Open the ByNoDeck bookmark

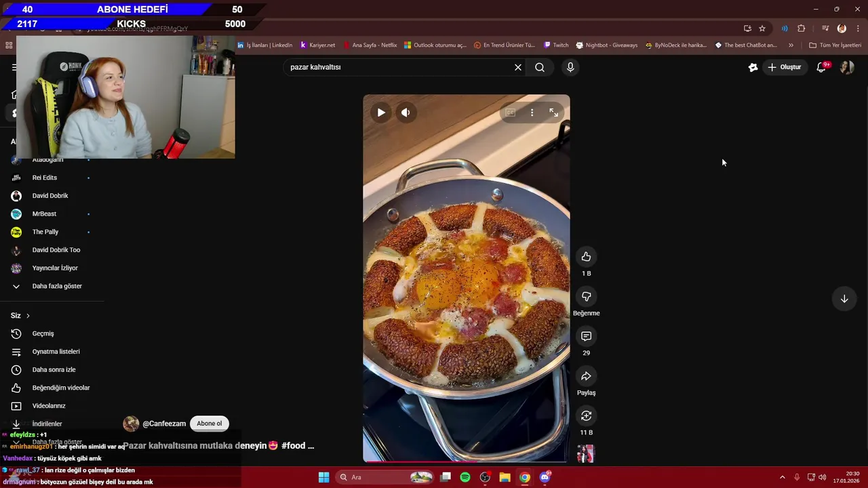click(x=675, y=45)
